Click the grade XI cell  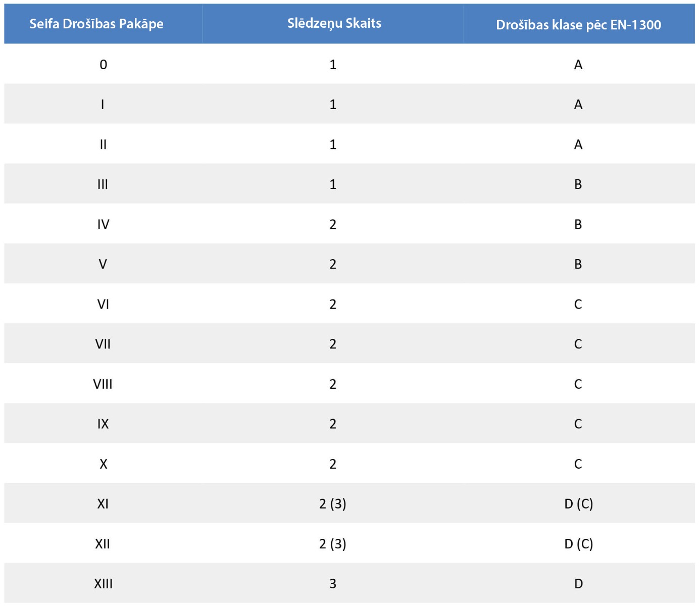coord(103,504)
